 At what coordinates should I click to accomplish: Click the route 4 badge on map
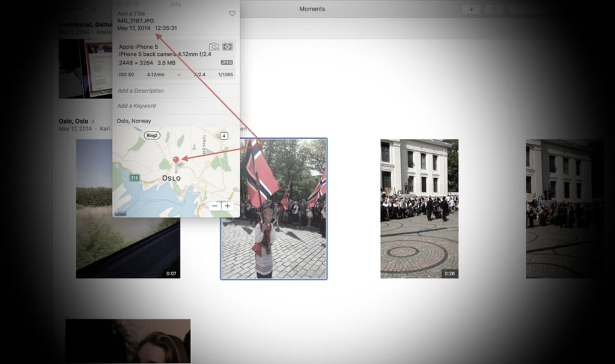pos(223,136)
